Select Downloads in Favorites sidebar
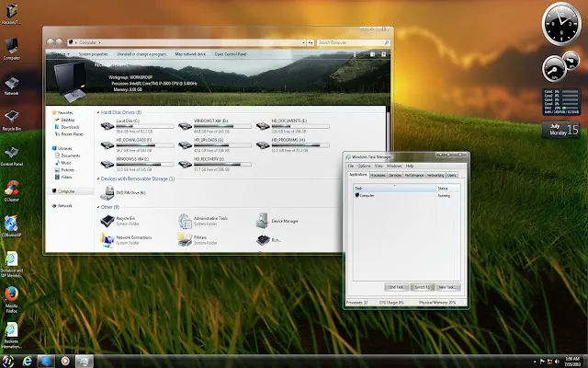This screenshot has height=368, width=588. (67, 127)
